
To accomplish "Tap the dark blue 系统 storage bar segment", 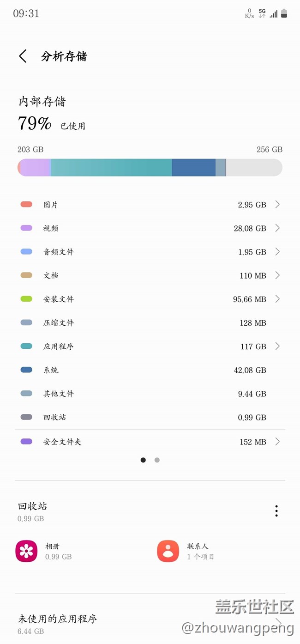I will tap(193, 167).
